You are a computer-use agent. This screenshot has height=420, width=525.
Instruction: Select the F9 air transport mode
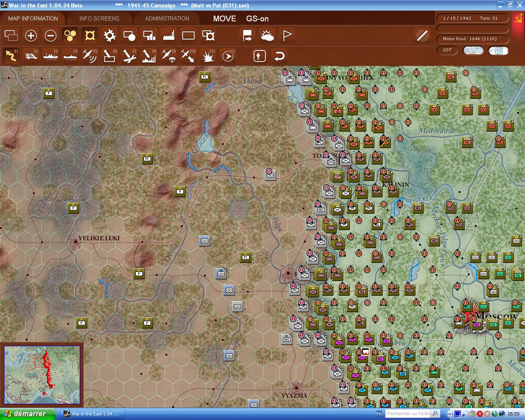click(x=169, y=56)
